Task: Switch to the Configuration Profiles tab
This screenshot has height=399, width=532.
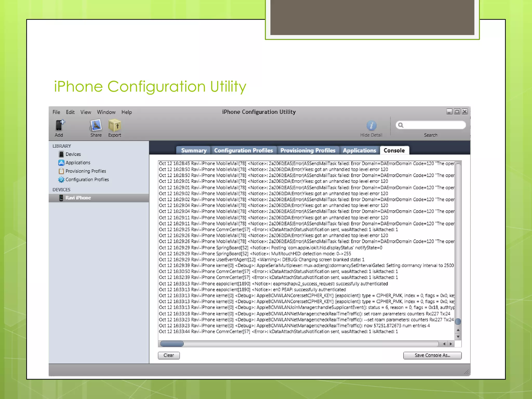Action: (243, 150)
